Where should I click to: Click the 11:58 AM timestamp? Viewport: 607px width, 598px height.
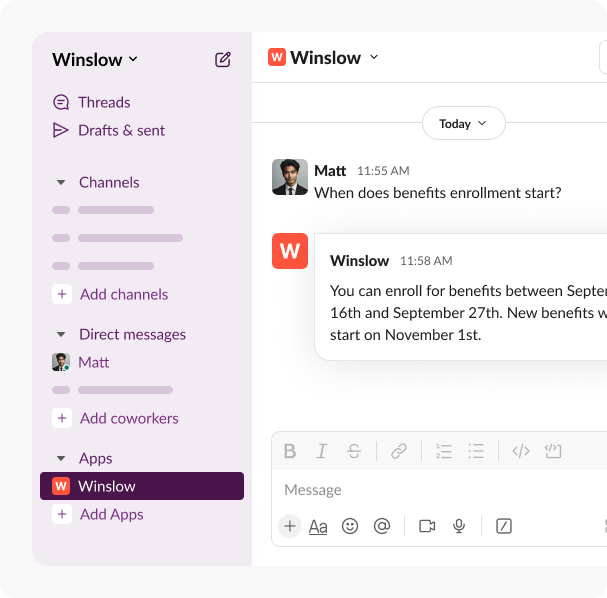point(426,261)
